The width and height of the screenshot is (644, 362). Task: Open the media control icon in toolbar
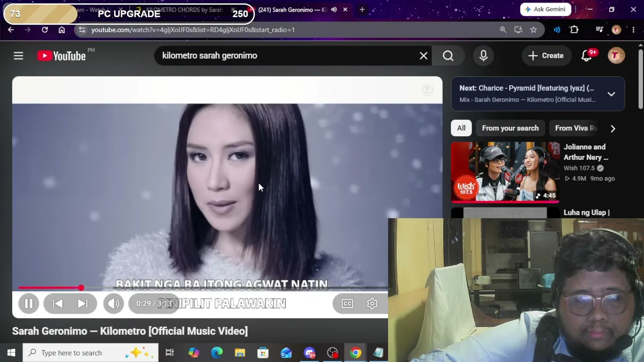click(x=599, y=30)
